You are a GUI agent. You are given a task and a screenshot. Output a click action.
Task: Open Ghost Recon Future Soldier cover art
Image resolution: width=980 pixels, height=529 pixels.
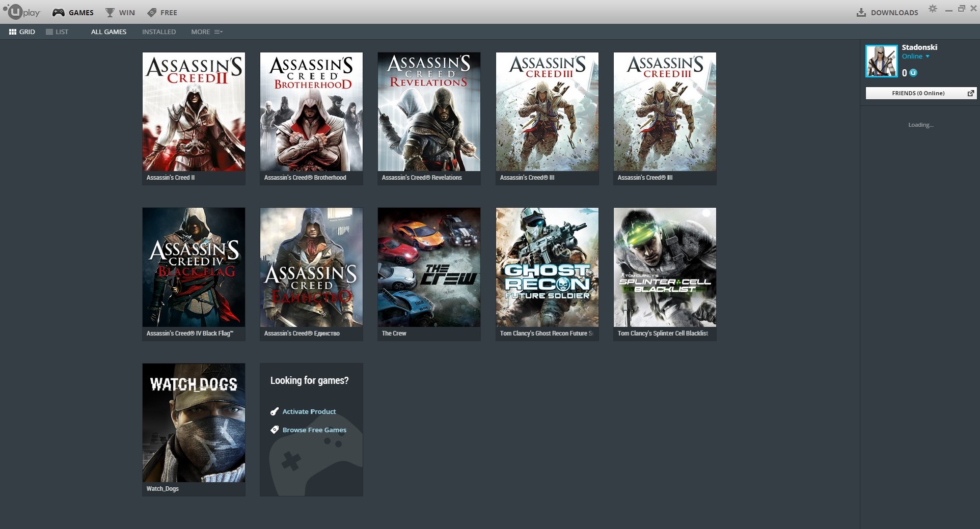coord(547,267)
